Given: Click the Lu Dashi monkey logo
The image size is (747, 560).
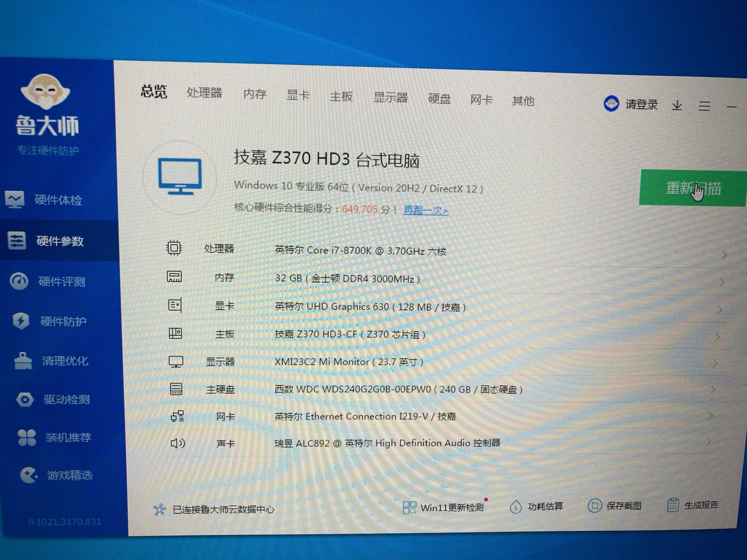Looking at the screenshot, I should coord(45,91).
